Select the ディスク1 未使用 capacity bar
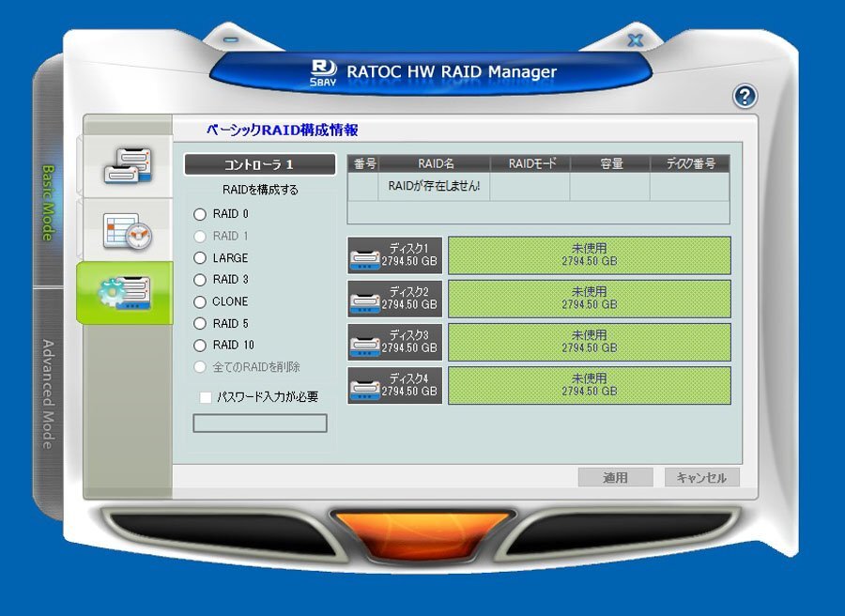 coord(590,255)
